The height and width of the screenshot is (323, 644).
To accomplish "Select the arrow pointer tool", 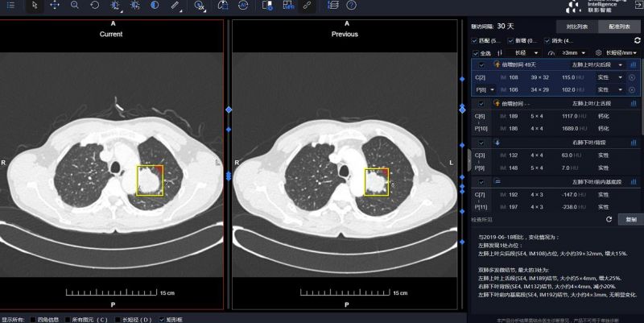I will (x=35, y=5).
